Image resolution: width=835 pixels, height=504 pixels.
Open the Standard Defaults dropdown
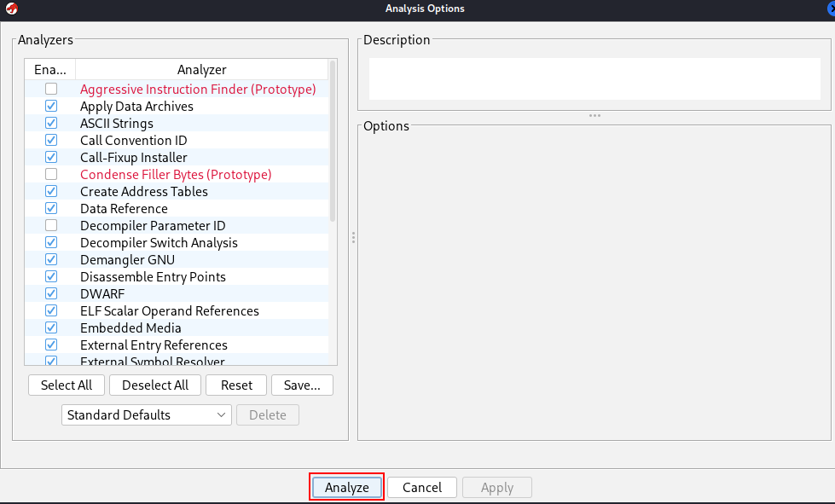pos(147,415)
